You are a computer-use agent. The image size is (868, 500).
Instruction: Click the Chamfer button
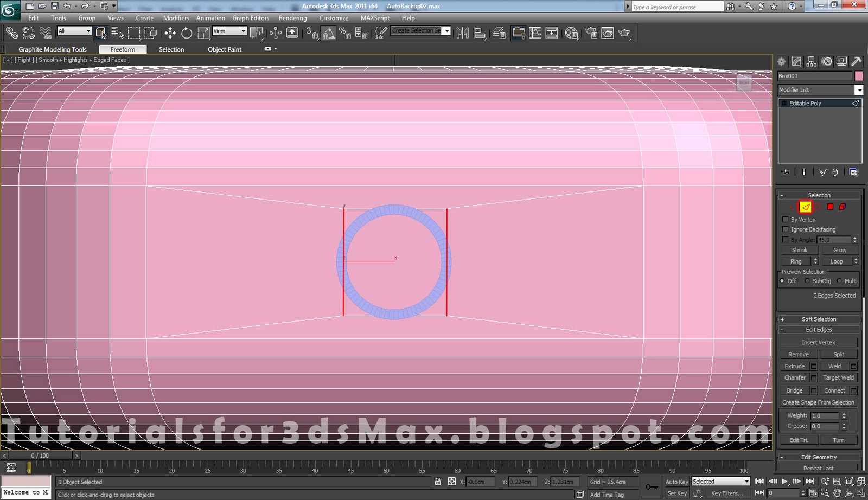pyautogui.click(x=795, y=377)
